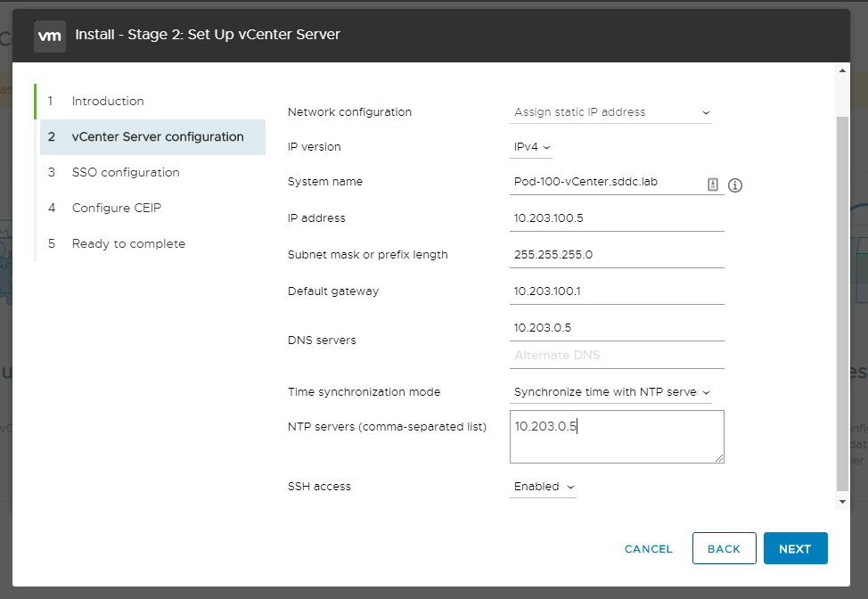This screenshot has width=868, height=599.
Task: Select the SSO configuration step
Action: point(126,173)
